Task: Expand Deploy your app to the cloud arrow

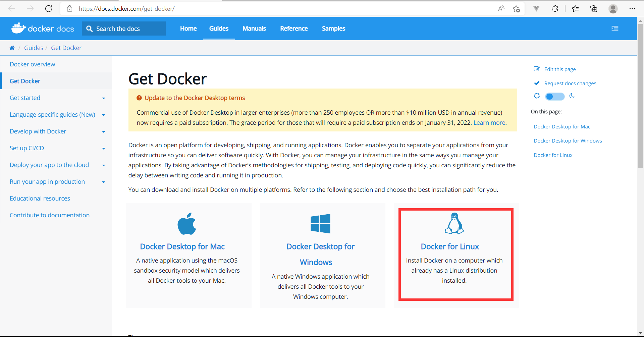Action: click(104, 165)
